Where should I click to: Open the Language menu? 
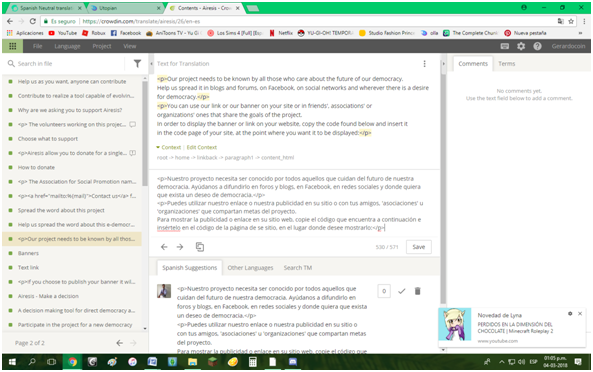(67, 46)
